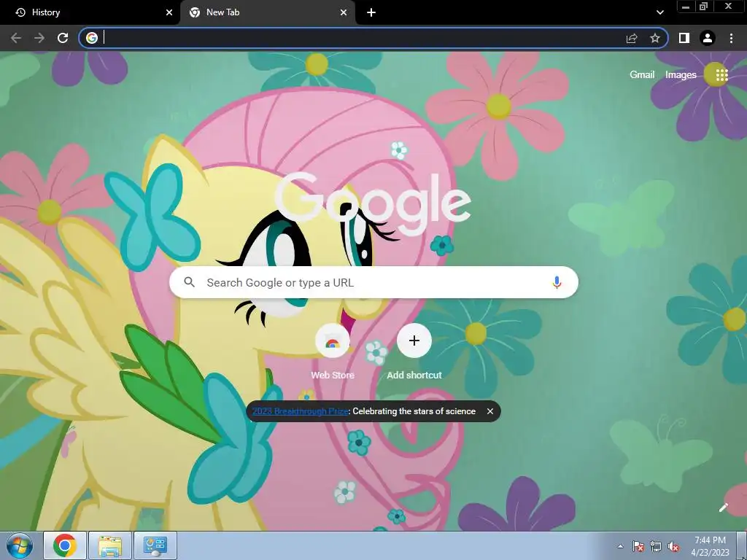747x560 pixels.
Task: Switch to the History tab
Action: (x=90, y=12)
